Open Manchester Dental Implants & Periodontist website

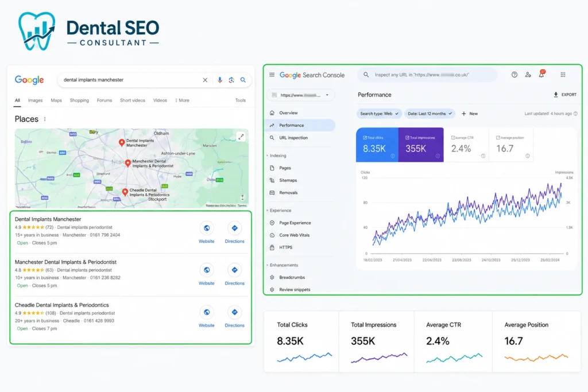tap(207, 270)
